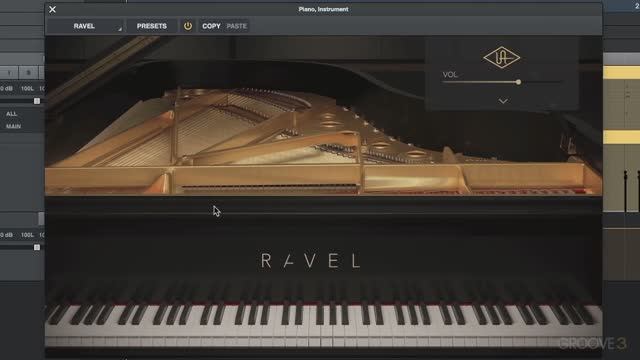The width and height of the screenshot is (640, 360).
Task: Click the lower mixer fader handle
Action: pos(37,247)
